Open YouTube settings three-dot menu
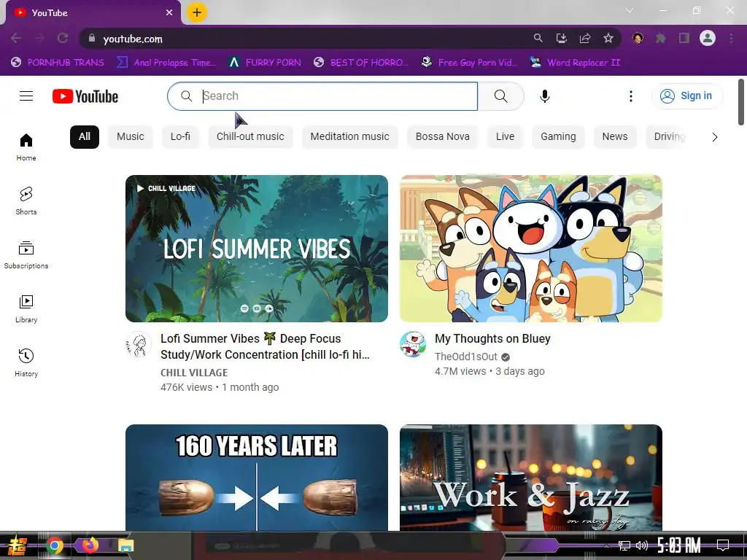This screenshot has width=747, height=560. 631,96
